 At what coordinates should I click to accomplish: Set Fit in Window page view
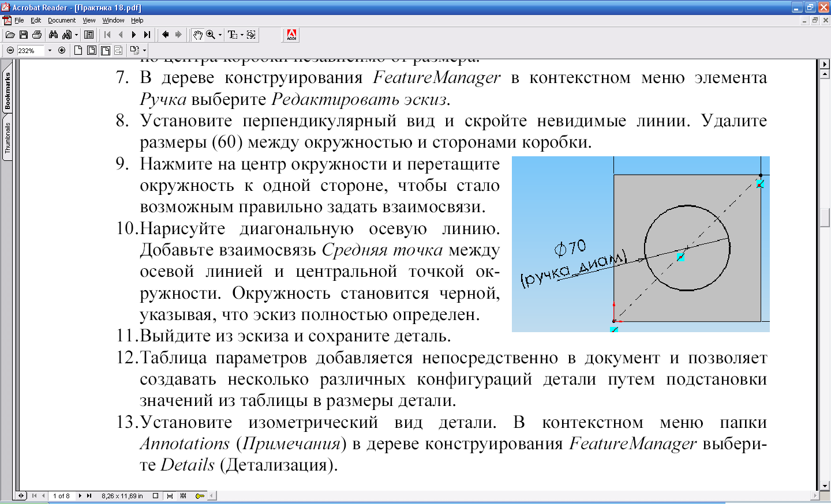click(92, 51)
